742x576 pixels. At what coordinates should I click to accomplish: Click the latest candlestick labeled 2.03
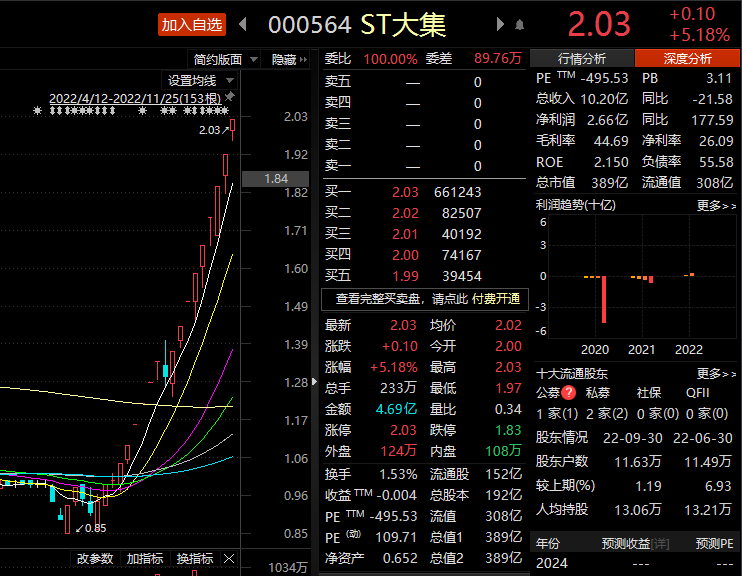pyautogui.click(x=232, y=129)
